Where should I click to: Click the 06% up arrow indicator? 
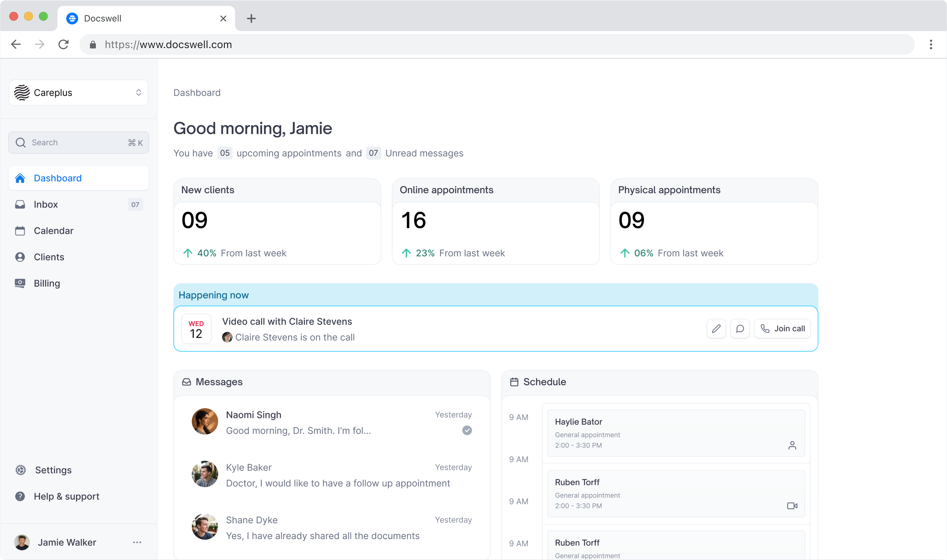tap(625, 253)
